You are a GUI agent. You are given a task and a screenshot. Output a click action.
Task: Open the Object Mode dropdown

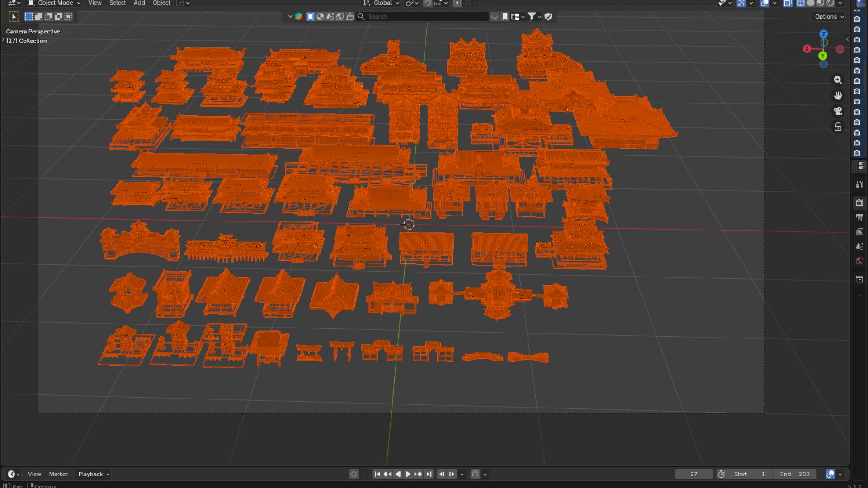pos(54,3)
